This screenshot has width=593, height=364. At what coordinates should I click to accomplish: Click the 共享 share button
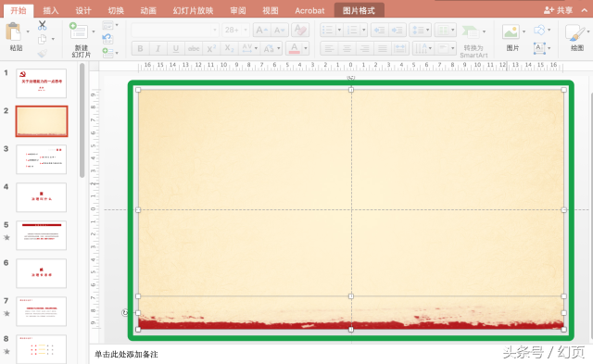[558, 10]
